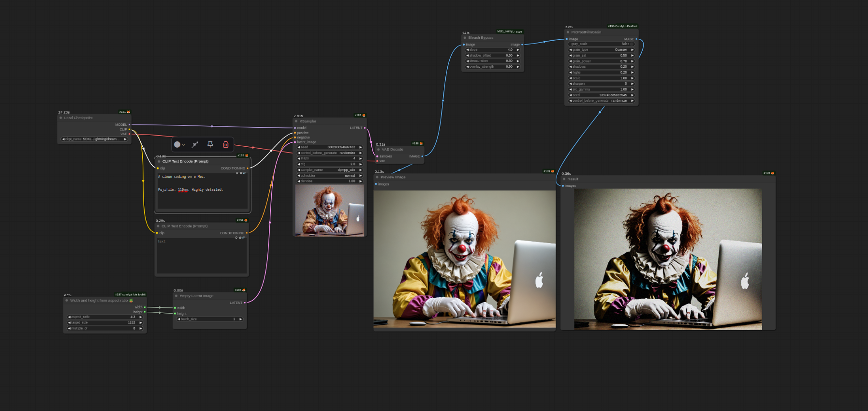868x411 pixels.
Task: Click the KSampler node title
Action: click(x=308, y=122)
